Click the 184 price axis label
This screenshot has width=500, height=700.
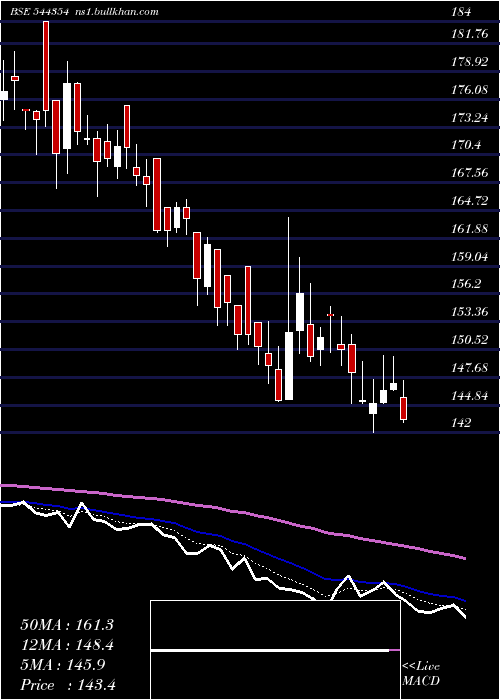461,12
